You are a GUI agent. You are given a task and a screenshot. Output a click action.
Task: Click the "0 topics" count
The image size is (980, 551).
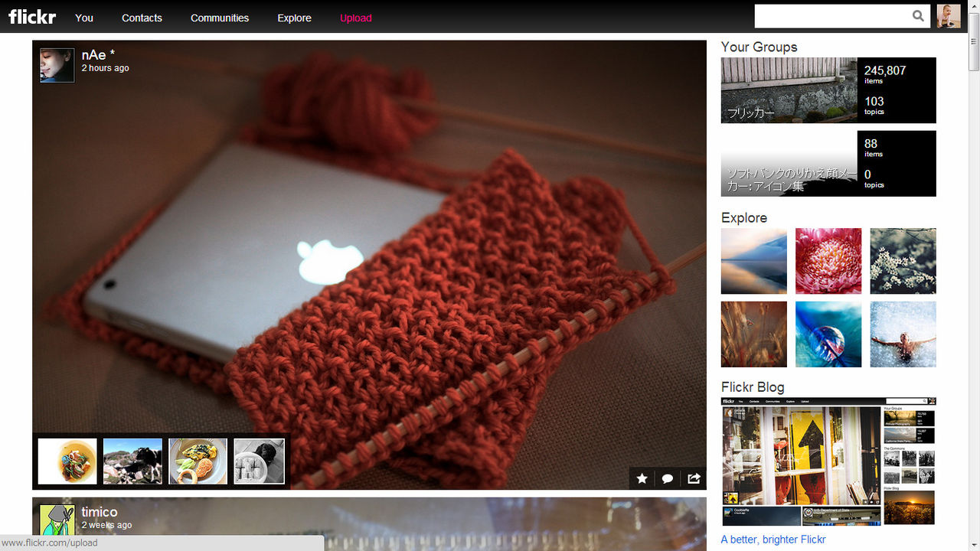point(874,178)
